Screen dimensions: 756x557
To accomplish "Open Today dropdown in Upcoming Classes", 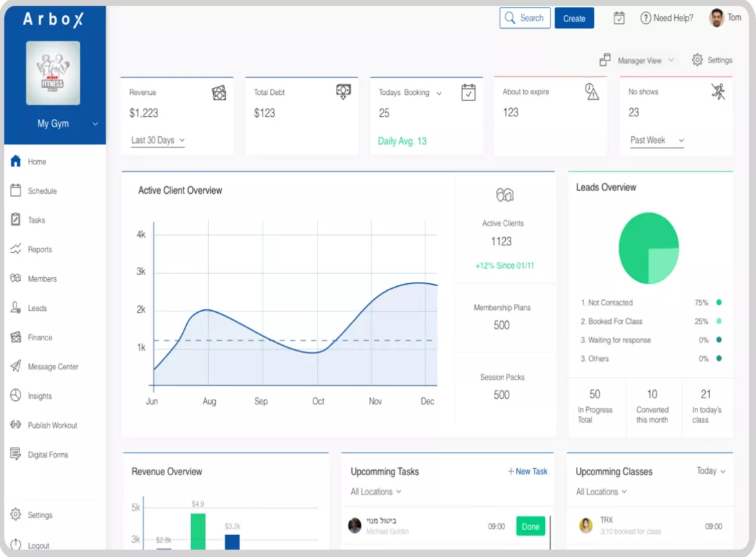I will (711, 471).
